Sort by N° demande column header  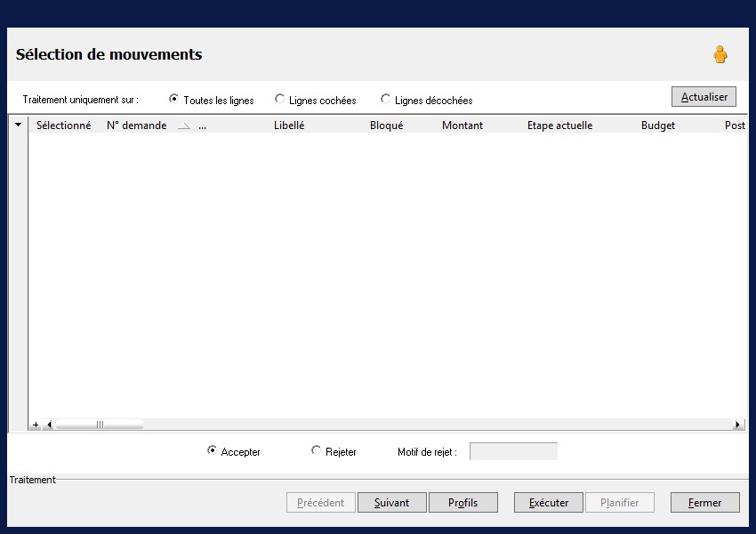(x=136, y=125)
